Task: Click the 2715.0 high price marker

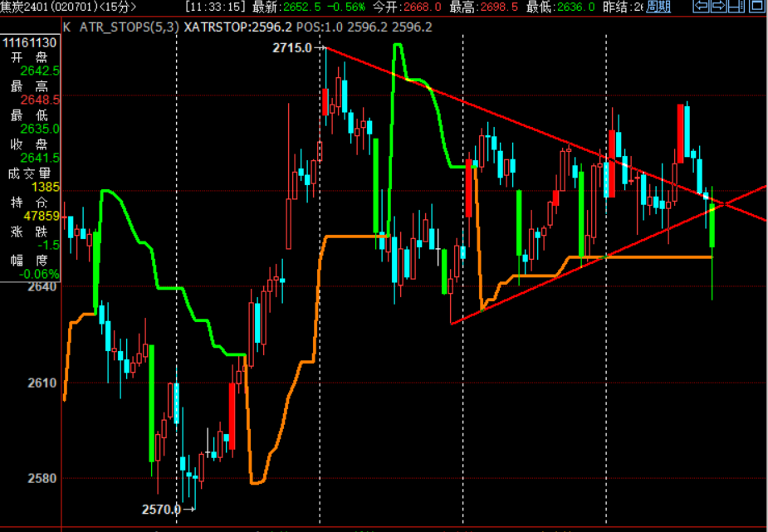Action: (x=291, y=48)
